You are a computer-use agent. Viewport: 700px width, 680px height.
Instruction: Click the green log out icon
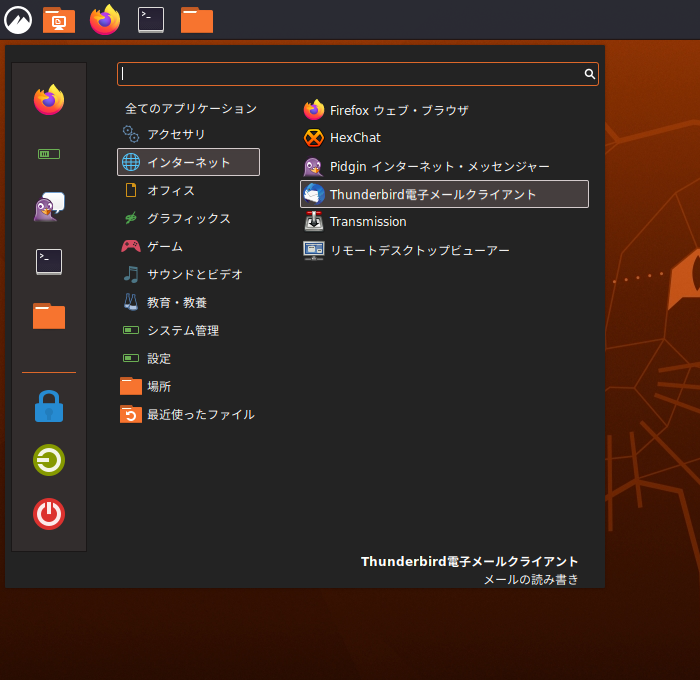point(49,460)
